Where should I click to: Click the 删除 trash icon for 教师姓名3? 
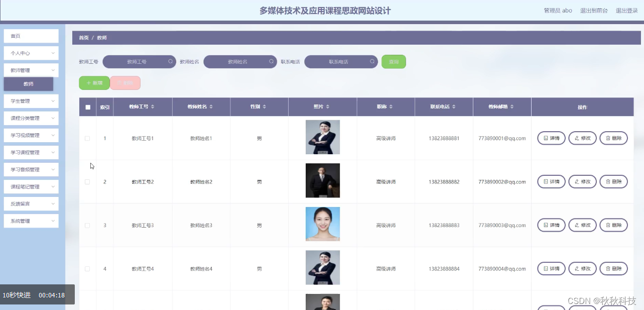[x=608, y=225]
